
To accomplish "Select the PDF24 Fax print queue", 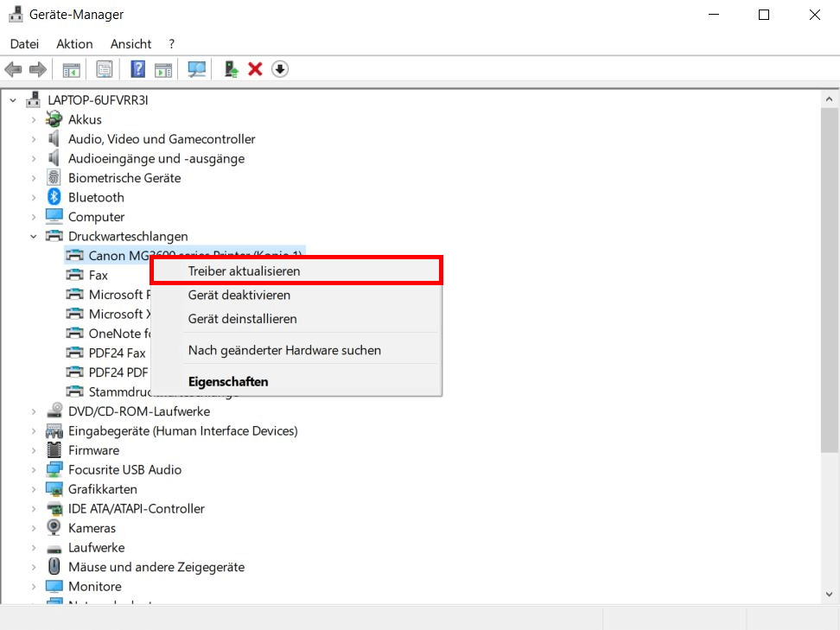I will tap(117, 353).
